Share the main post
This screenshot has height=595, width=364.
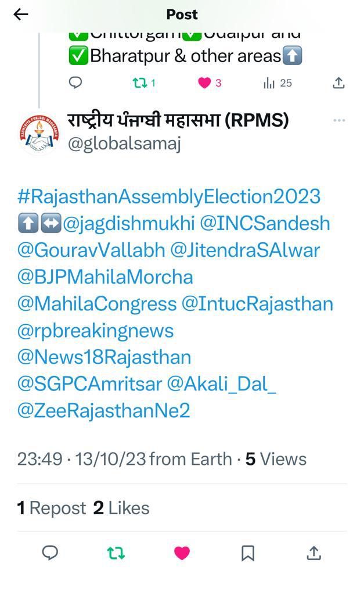click(x=313, y=553)
